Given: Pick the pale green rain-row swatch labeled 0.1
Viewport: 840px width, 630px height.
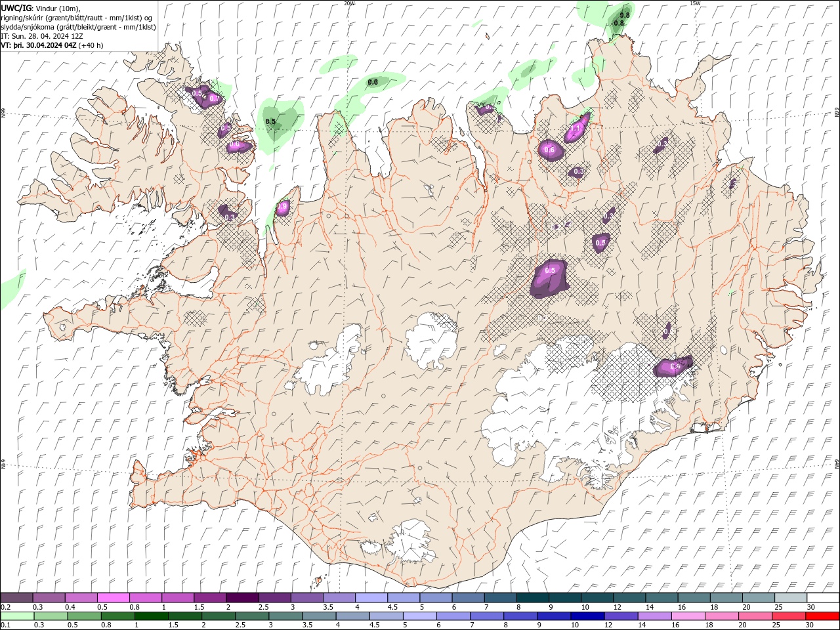Looking at the screenshot, I should 17,616.
